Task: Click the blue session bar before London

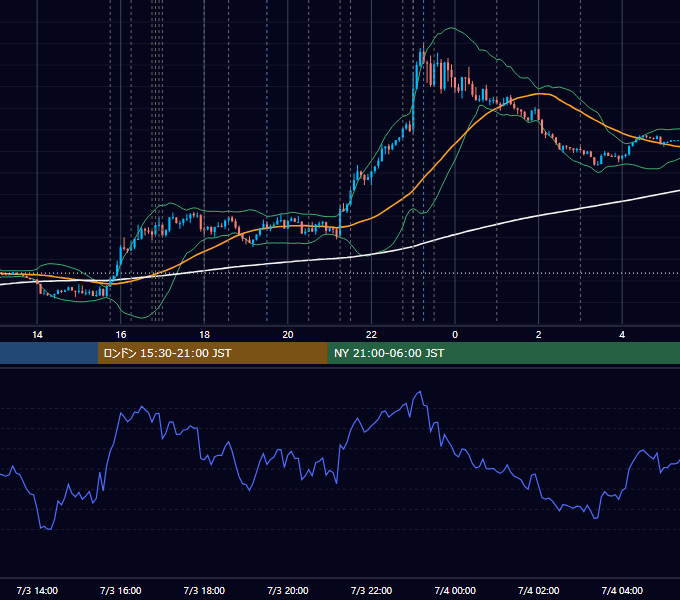Action: tap(49, 353)
